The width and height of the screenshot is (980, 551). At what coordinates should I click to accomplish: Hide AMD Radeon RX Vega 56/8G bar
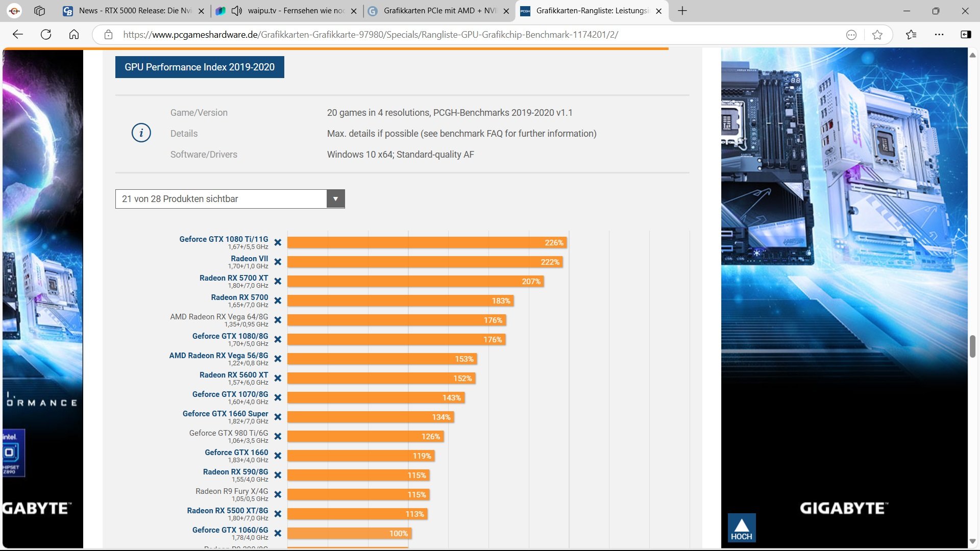[x=278, y=359]
